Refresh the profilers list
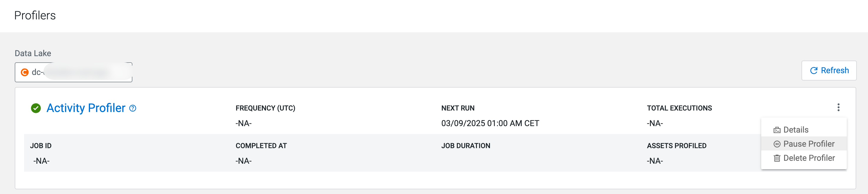This screenshot has width=868, height=194. click(829, 71)
